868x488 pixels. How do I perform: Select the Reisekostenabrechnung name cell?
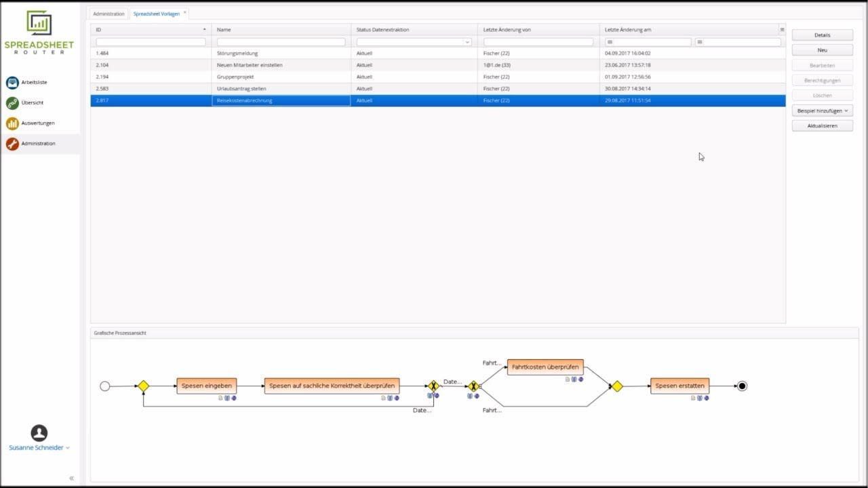pyautogui.click(x=281, y=100)
